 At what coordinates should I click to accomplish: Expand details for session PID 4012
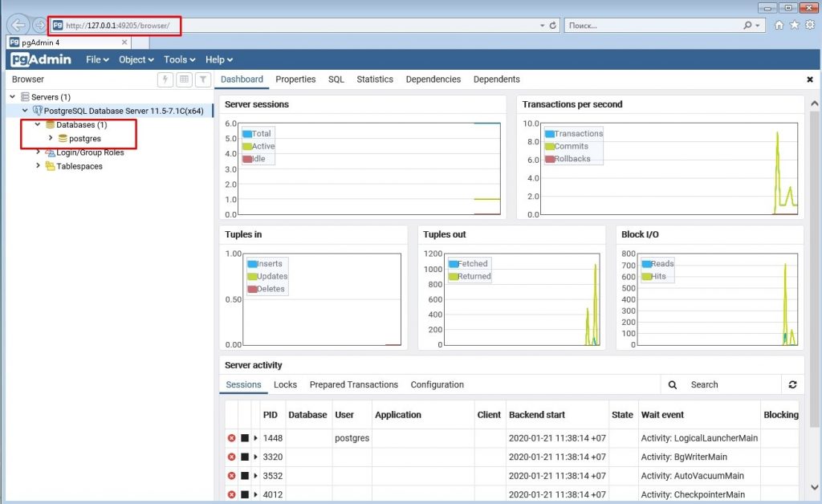click(256, 494)
